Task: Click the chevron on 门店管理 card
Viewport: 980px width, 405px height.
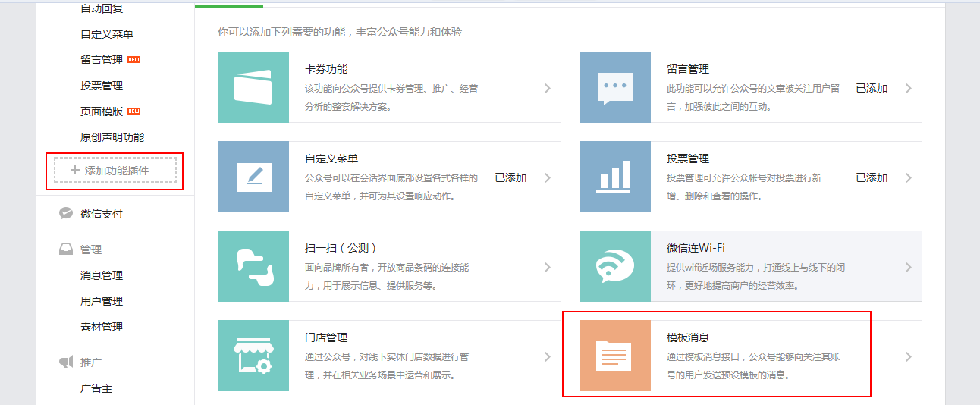Action: click(547, 356)
